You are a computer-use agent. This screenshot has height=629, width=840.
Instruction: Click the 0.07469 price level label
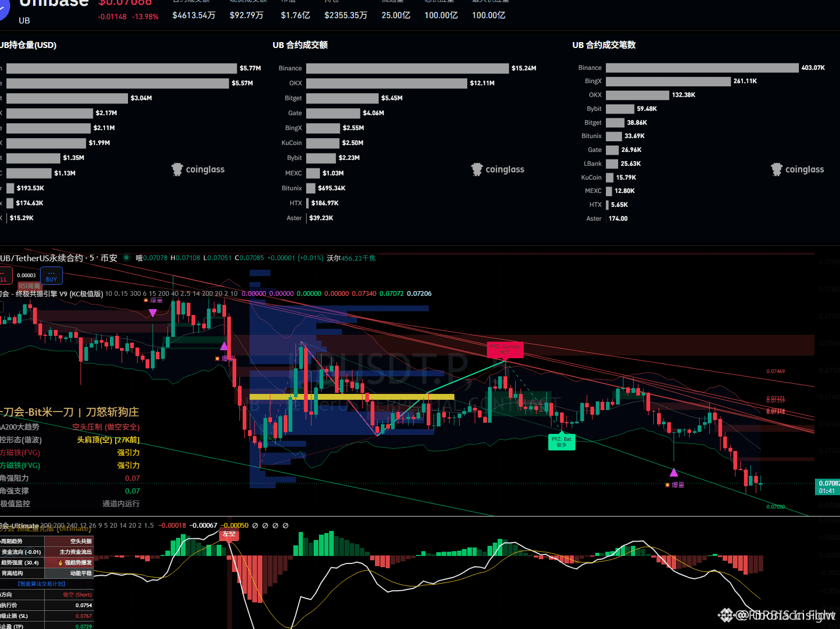[775, 371]
